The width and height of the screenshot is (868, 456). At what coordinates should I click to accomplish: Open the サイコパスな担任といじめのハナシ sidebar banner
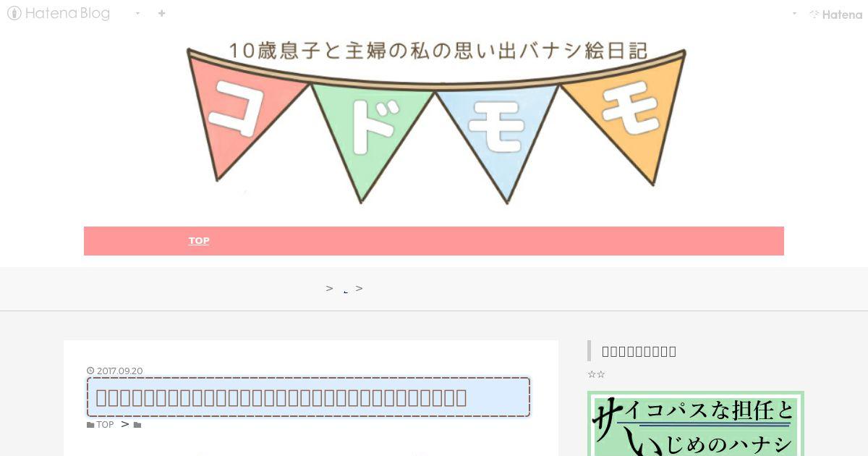(696, 423)
